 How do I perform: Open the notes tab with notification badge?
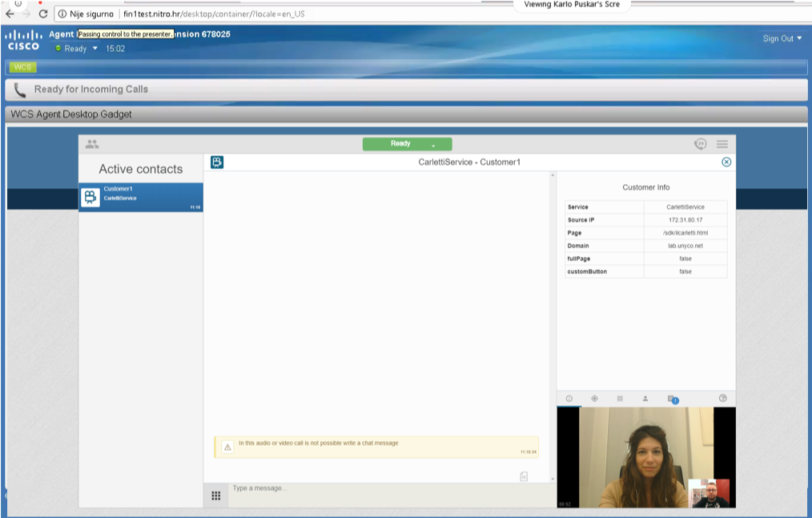click(672, 398)
